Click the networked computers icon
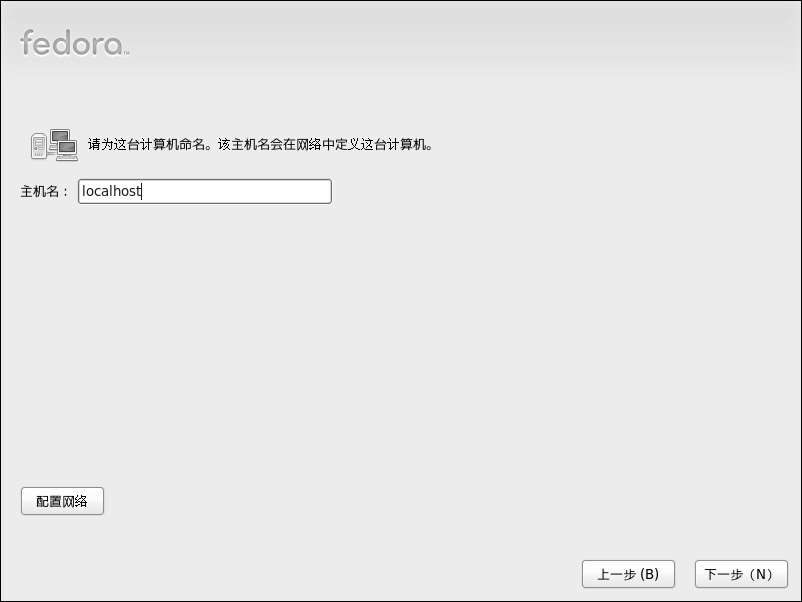The width and height of the screenshot is (802, 602). coord(54,145)
